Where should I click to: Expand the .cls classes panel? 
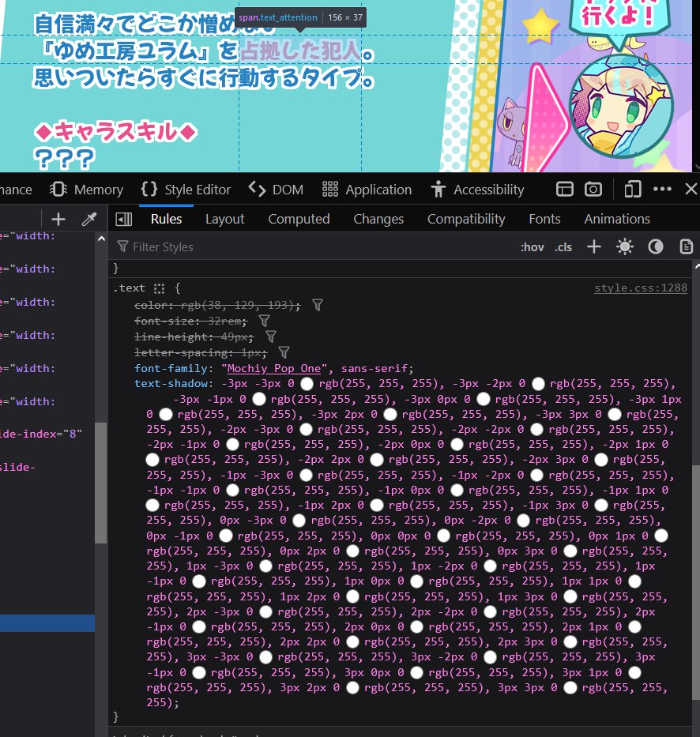pyautogui.click(x=563, y=247)
